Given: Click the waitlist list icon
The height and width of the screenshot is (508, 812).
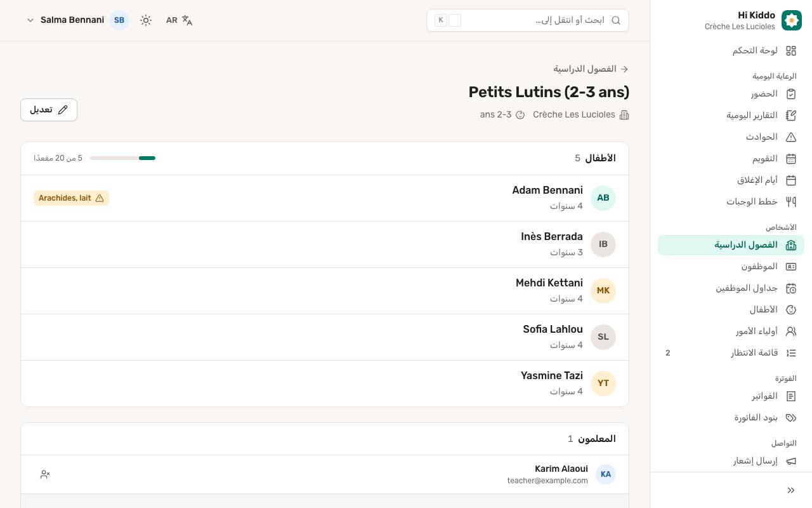Looking at the screenshot, I should pyautogui.click(x=791, y=353).
